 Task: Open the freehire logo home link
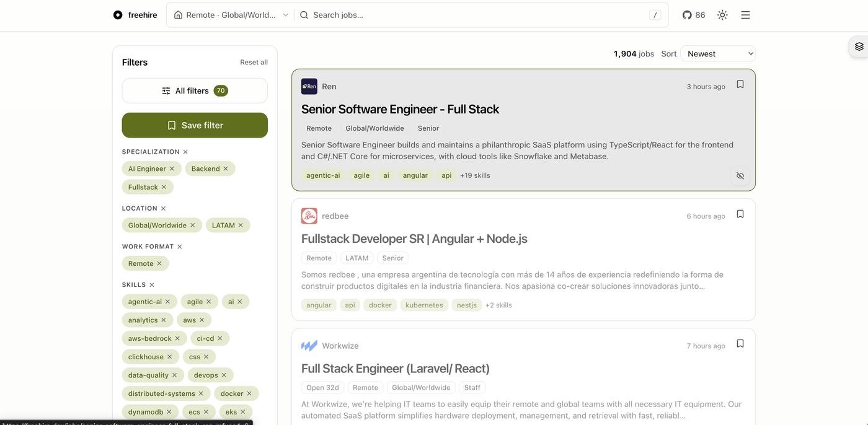pos(135,15)
